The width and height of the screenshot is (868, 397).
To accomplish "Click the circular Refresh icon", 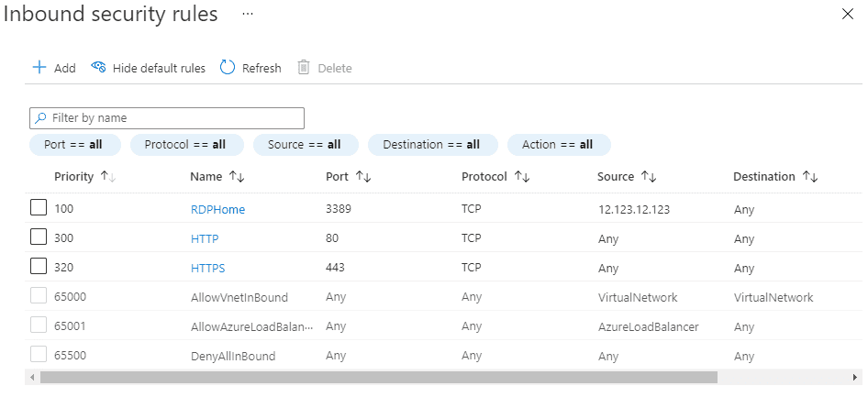I will 228,68.
